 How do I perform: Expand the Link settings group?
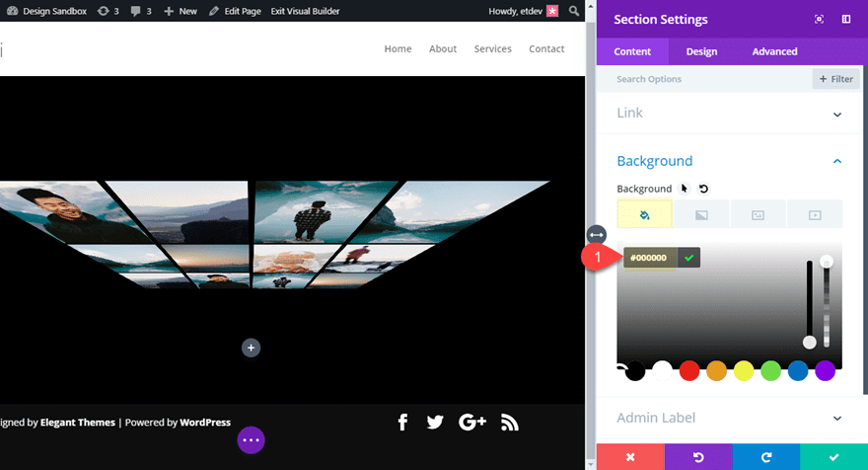[729, 114]
